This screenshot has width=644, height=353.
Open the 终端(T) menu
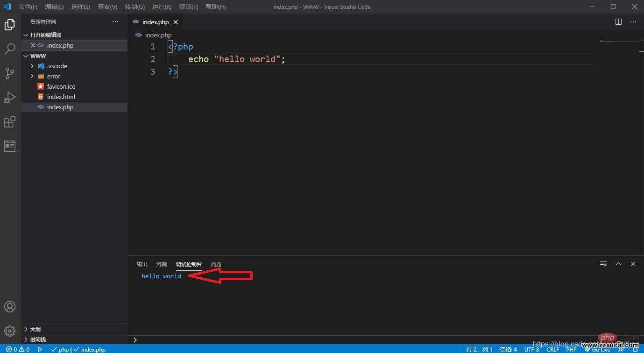point(189,7)
